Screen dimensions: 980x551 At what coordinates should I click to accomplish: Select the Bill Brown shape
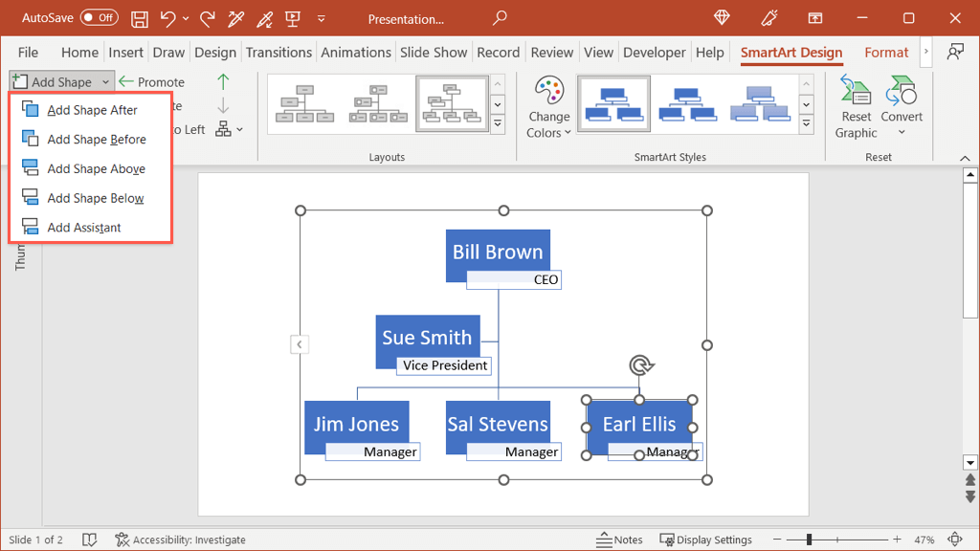click(x=498, y=253)
